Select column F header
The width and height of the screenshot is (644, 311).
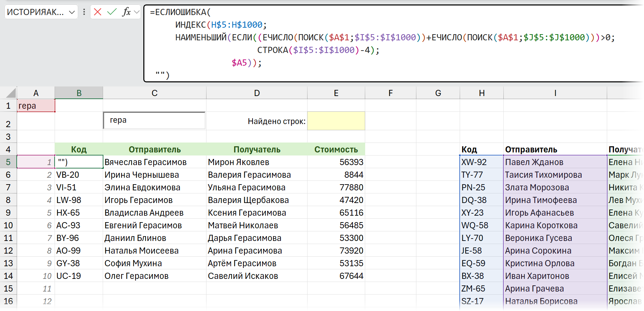390,93
